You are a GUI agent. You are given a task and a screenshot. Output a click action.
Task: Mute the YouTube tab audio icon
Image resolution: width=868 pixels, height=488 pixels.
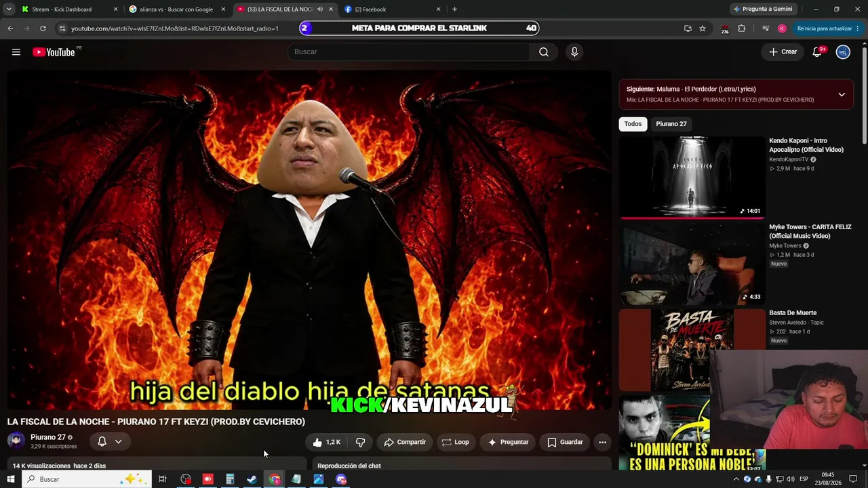(320, 9)
